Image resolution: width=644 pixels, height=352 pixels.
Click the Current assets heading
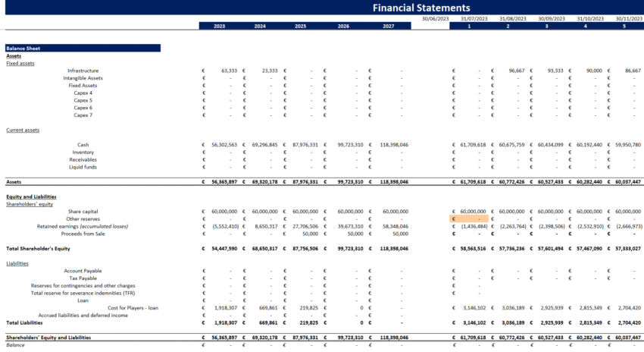point(23,130)
